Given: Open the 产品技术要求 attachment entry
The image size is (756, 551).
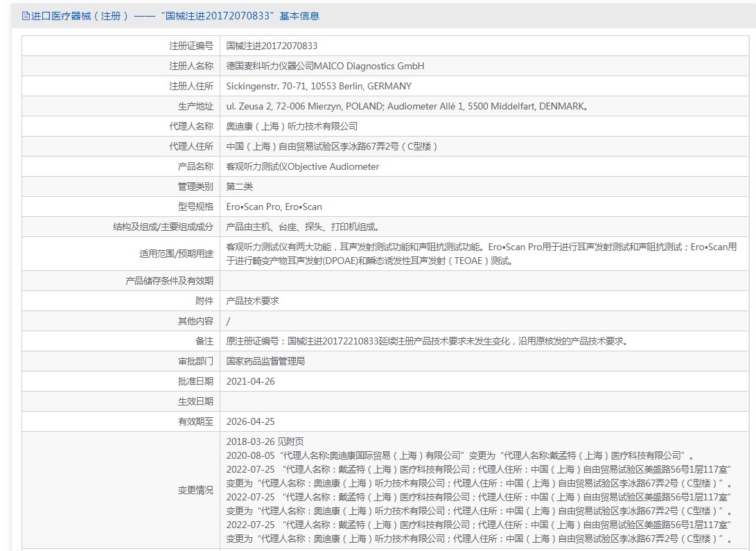Looking at the screenshot, I should pos(253,301).
